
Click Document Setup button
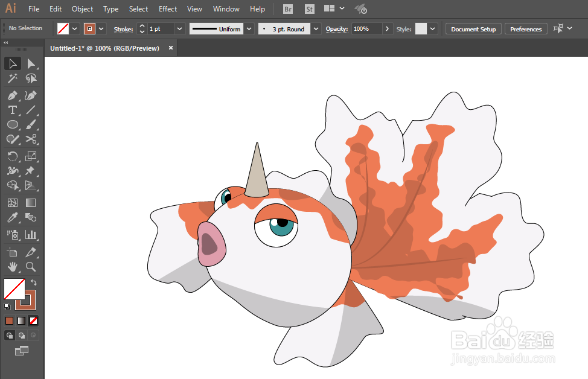point(473,29)
